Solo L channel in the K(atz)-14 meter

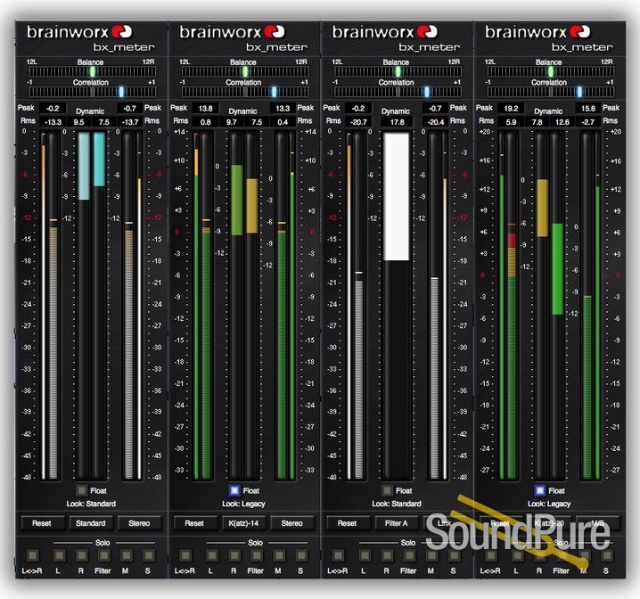tap(212, 555)
